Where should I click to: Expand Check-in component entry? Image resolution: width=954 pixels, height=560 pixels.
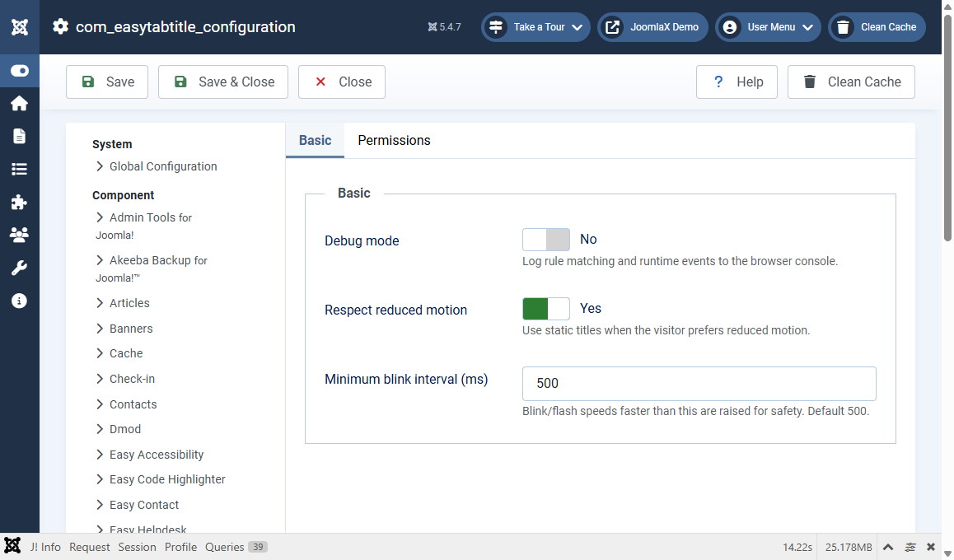125,379
